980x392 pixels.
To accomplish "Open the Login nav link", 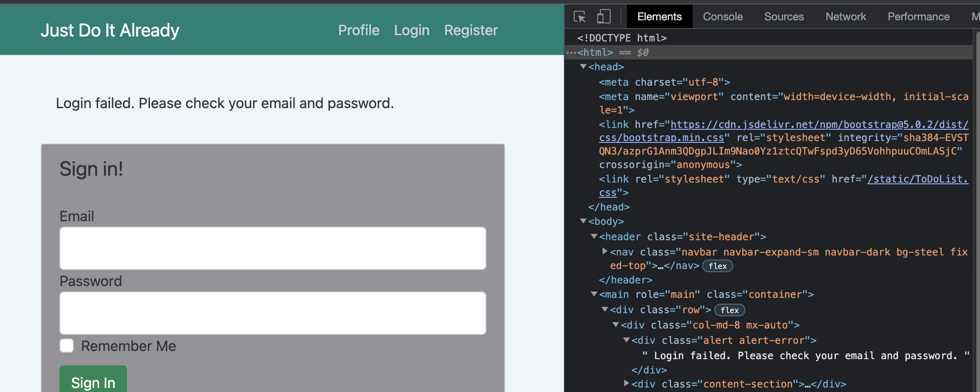I will [412, 30].
